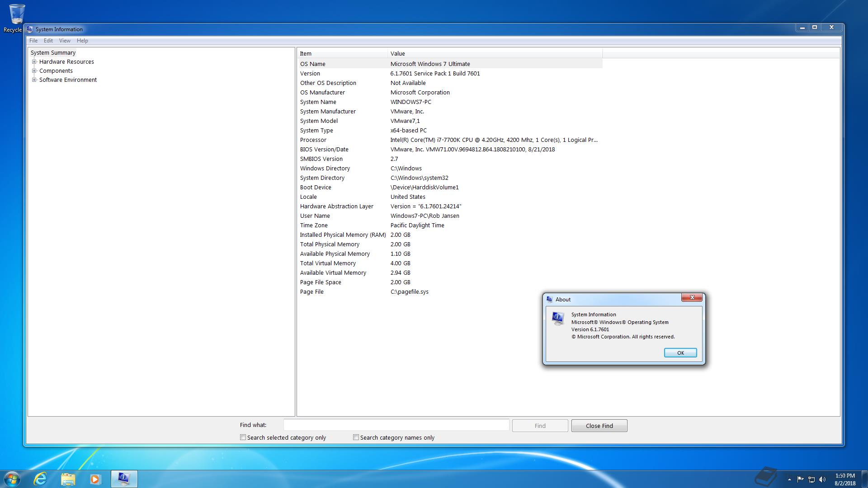
Task: Click the About dialog title bar icon
Action: pyautogui.click(x=549, y=300)
